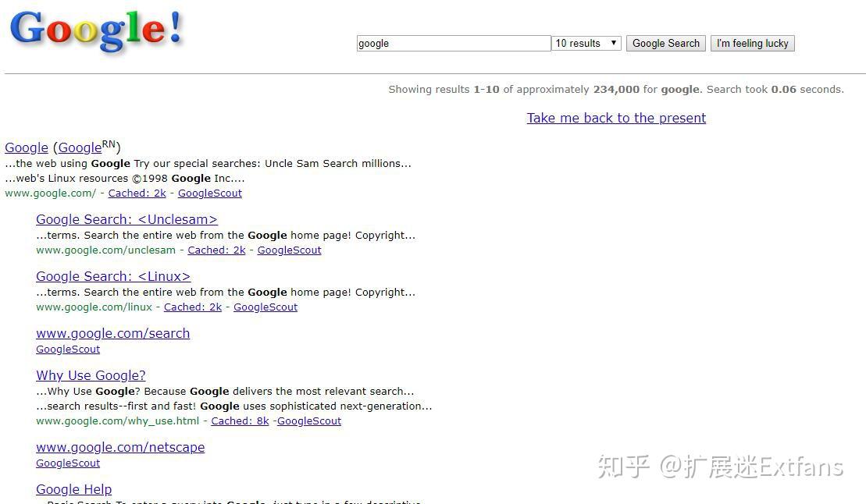The width and height of the screenshot is (866, 504).
Task: Open Google Search: <Linux> result
Action: (113, 276)
